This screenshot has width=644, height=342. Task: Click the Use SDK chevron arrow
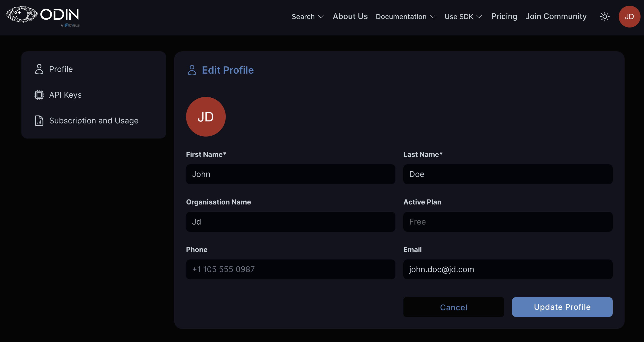[479, 17]
